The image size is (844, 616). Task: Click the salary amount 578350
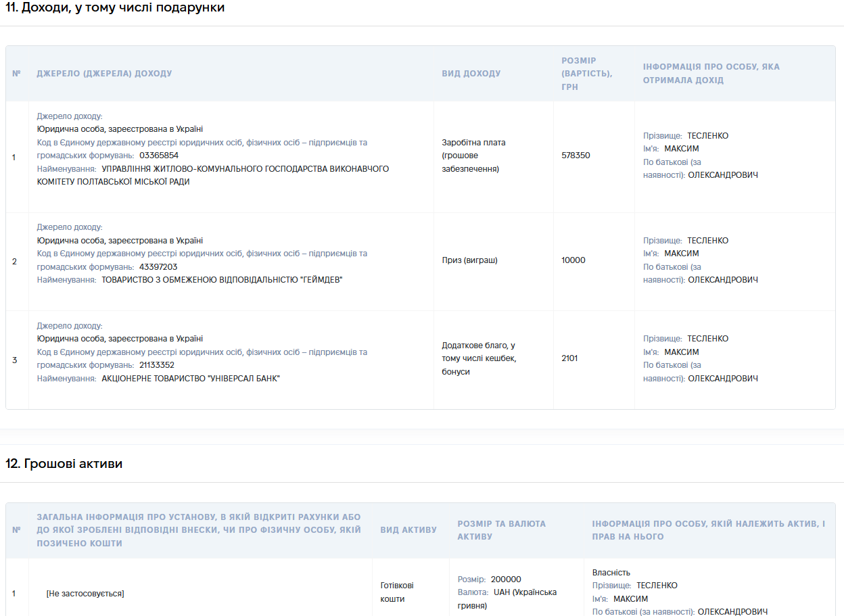pyautogui.click(x=576, y=156)
